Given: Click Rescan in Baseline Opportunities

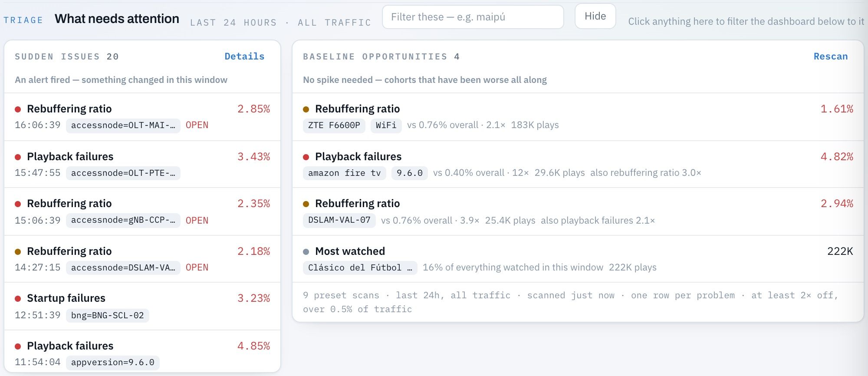Looking at the screenshot, I should 830,56.
